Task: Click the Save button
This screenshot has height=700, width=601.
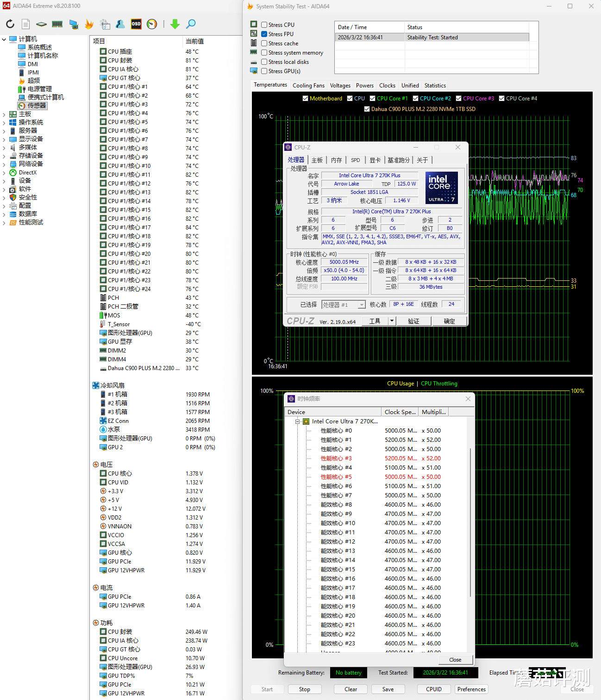Action: click(x=388, y=689)
